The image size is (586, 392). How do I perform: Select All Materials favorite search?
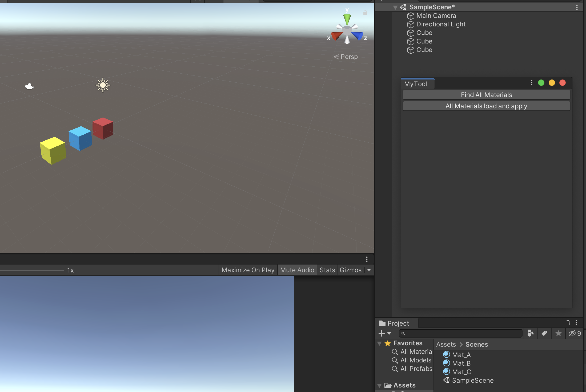[412, 352]
